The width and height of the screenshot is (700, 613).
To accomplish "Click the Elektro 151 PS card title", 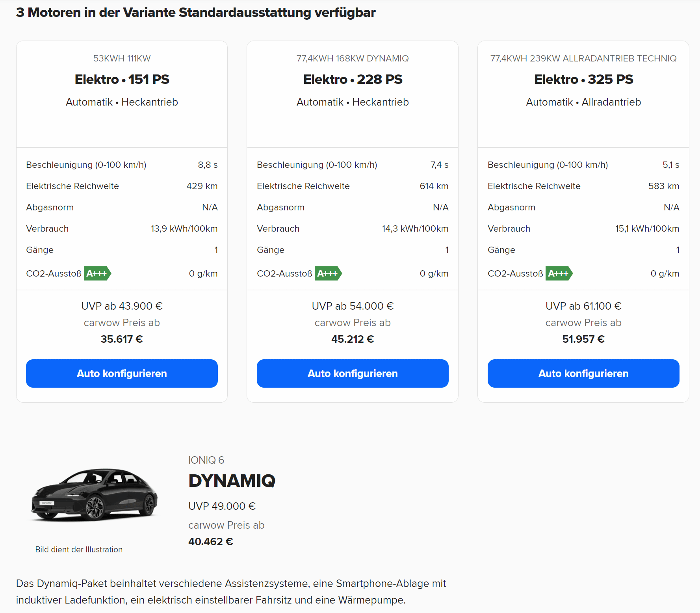I will [x=122, y=80].
